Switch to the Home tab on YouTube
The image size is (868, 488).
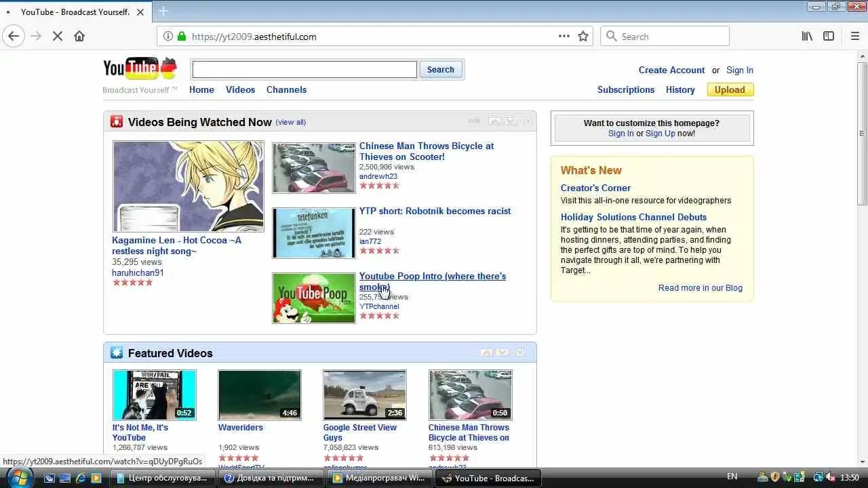(201, 89)
